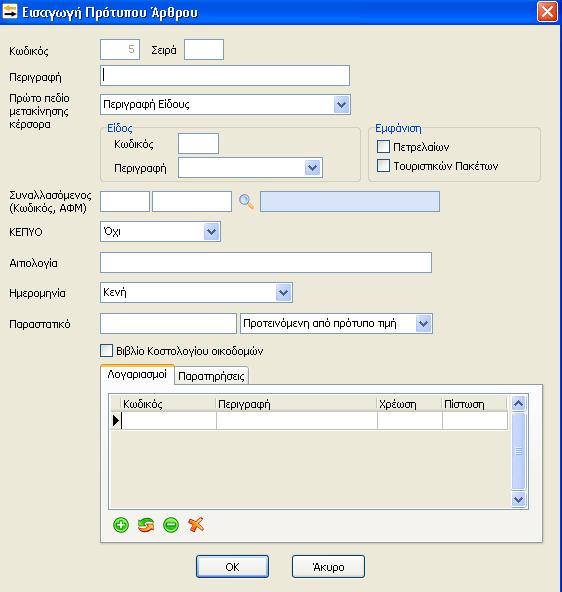The width and height of the screenshot is (562, 592).
Task: Click the OK button
Action: (x=232, y=567)
